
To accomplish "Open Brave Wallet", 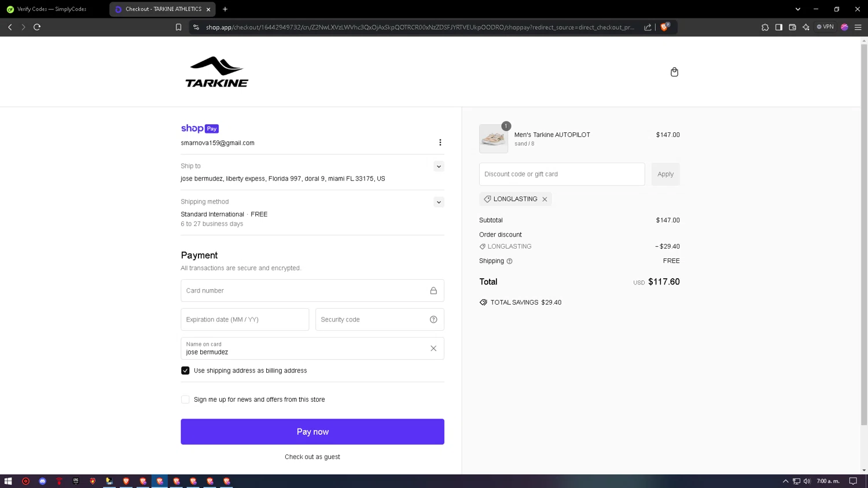I will pyautogui.click(x=792, y=27).
